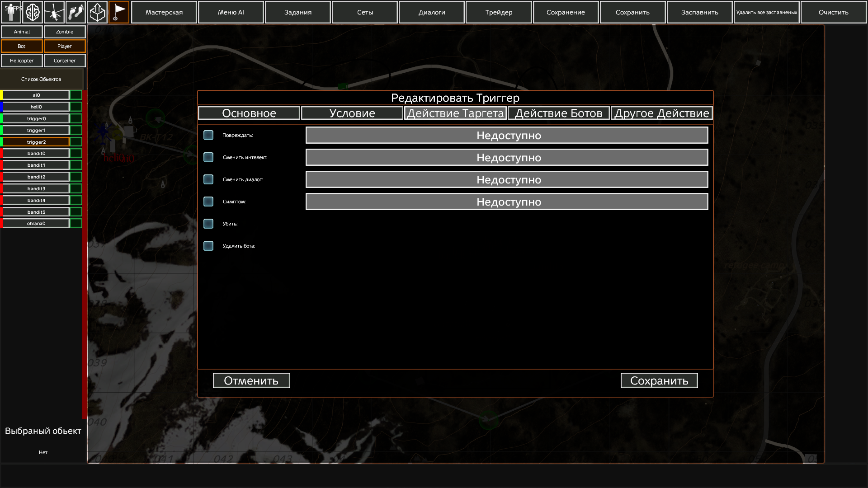This screenshot has width=868, height=488.
Task: Toggle green box beside bandit3
Action: (76, 188)
